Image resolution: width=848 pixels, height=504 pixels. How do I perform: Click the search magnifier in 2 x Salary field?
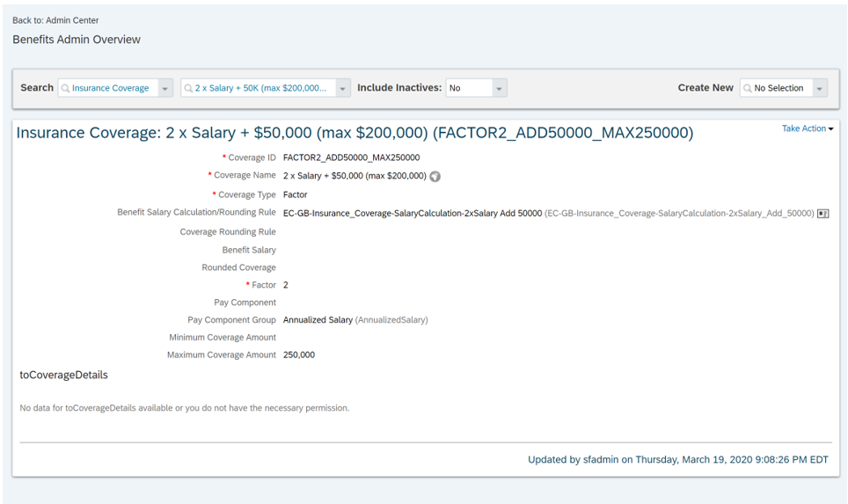[x=188, y=88]
